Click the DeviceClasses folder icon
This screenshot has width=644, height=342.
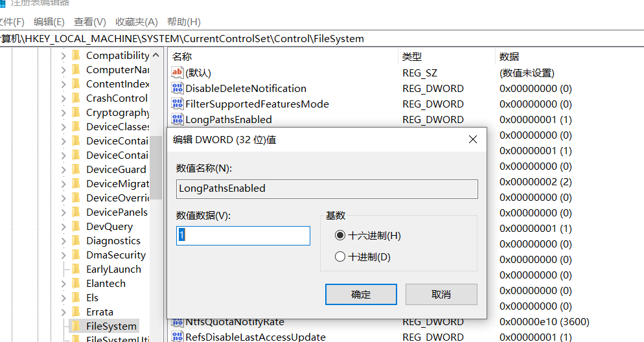[x=76, y=126]
